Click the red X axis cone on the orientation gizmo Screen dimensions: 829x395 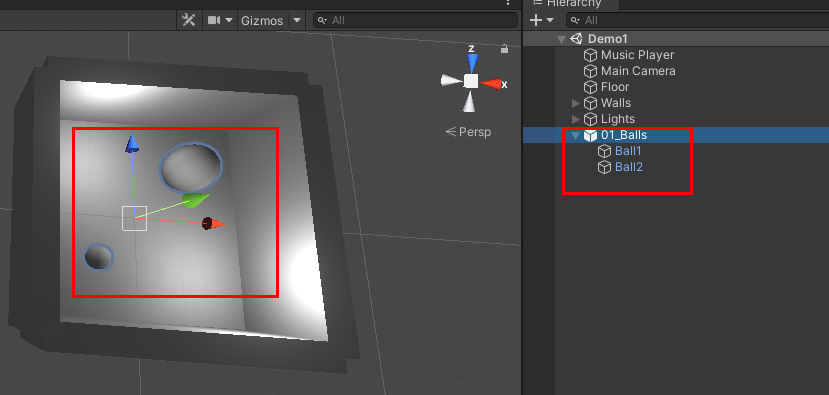coord(491,84)
